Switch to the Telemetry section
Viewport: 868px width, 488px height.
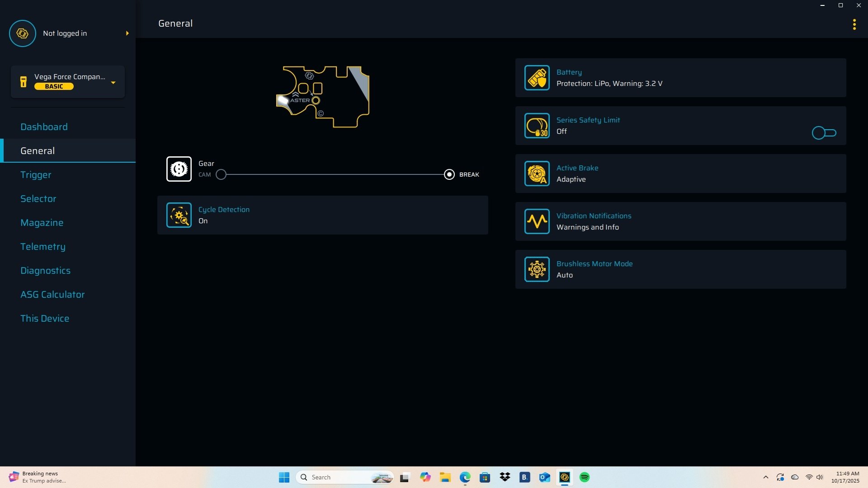[43, 247]
